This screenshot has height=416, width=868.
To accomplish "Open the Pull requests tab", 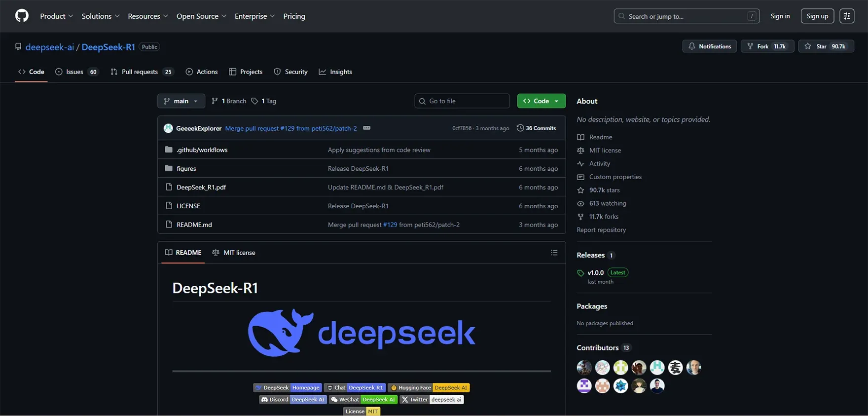I will (142, 72).
